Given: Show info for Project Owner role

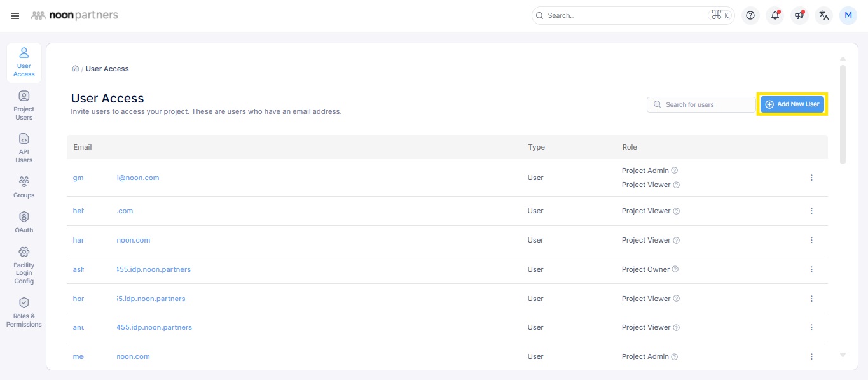Looking at the screenshot, I should tap(675, 269).
